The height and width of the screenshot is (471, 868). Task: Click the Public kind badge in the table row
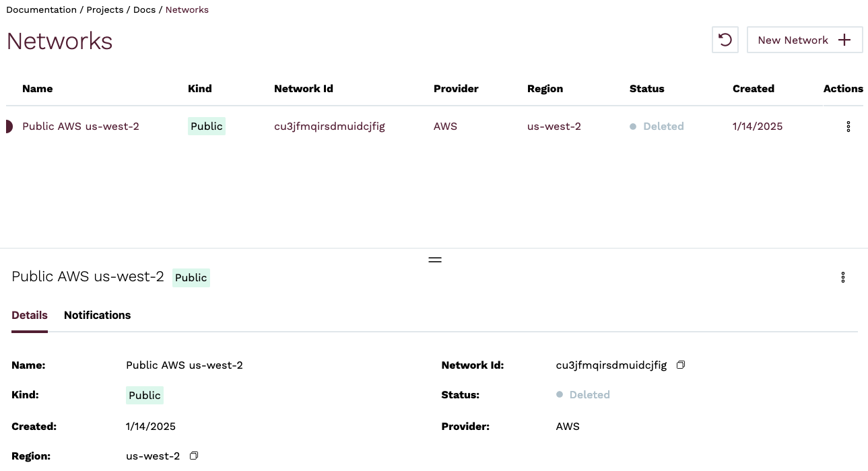206,126
